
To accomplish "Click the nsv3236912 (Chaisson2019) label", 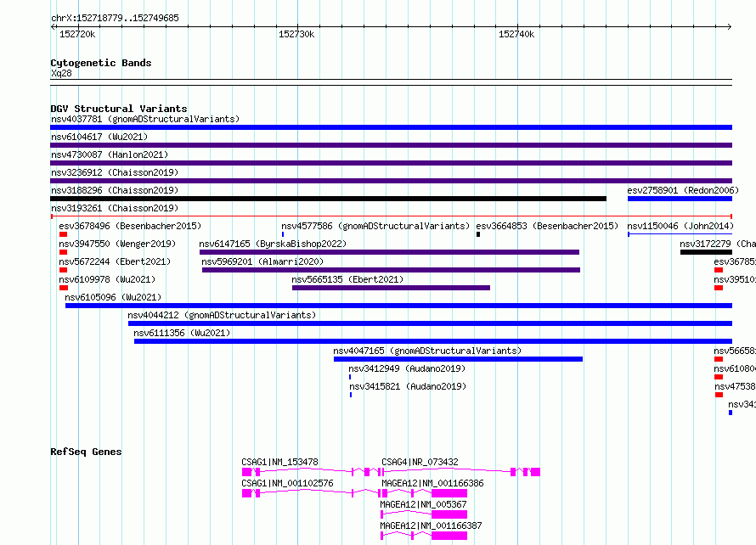I will point(115,172).
